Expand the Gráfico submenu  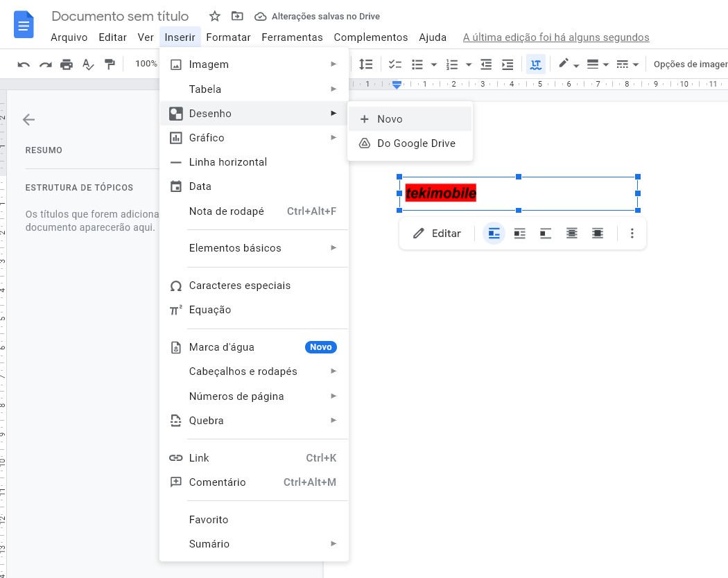(254, 137)
